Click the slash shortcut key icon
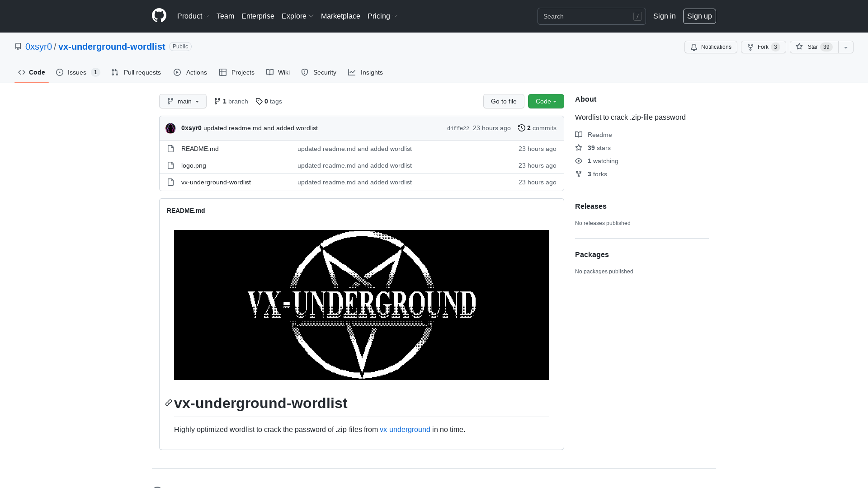 click(x=637, y=16)
